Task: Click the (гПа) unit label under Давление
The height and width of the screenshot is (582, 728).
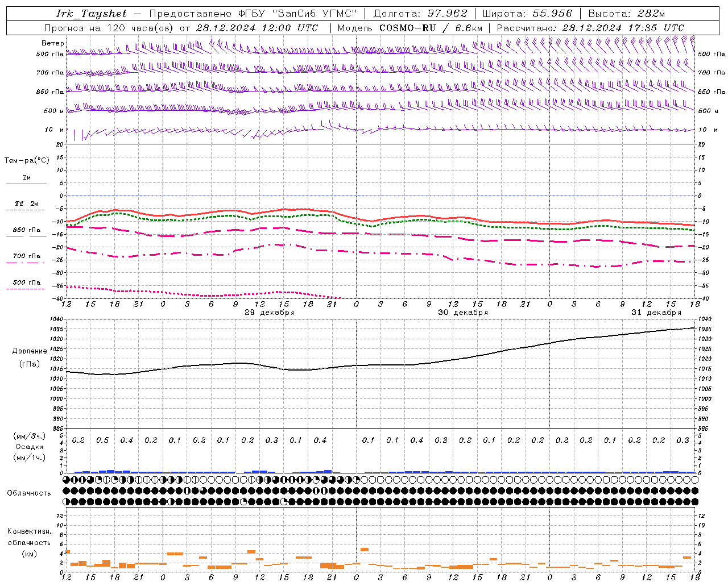Action: click(x=30, y=364)
